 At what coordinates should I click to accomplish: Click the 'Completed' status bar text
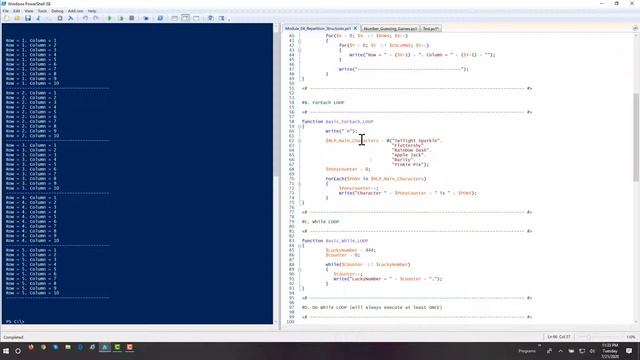[13, 337]
